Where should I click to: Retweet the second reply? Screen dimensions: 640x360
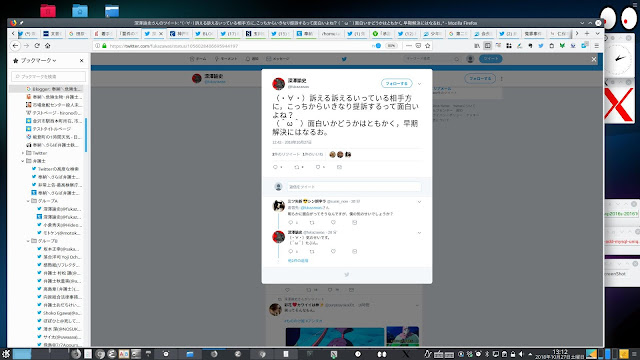(x=312, y=251)
